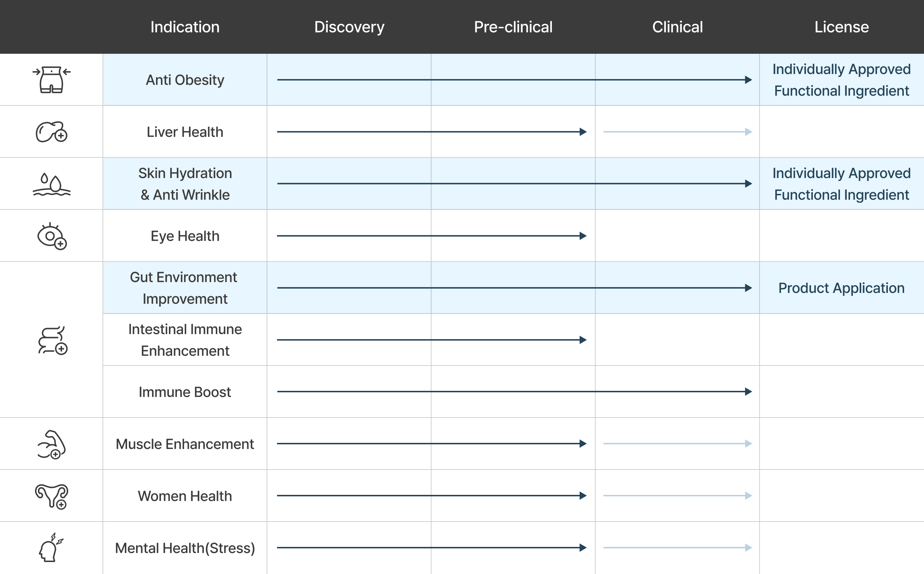Click the Skin Hydration license approval text
This screenshot has height=574, width=924.
tap(841, 184)
